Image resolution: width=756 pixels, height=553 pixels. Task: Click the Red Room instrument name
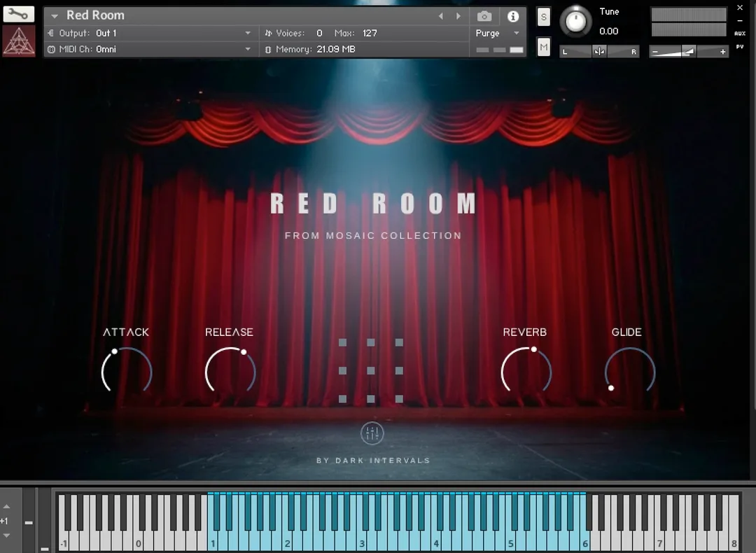click(x=95, y=15)
